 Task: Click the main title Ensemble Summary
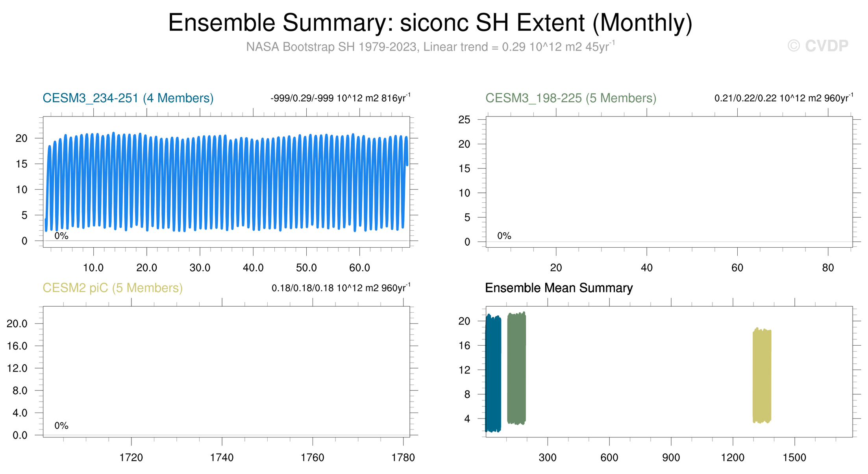pyautogui.click(x=430, y=23)
